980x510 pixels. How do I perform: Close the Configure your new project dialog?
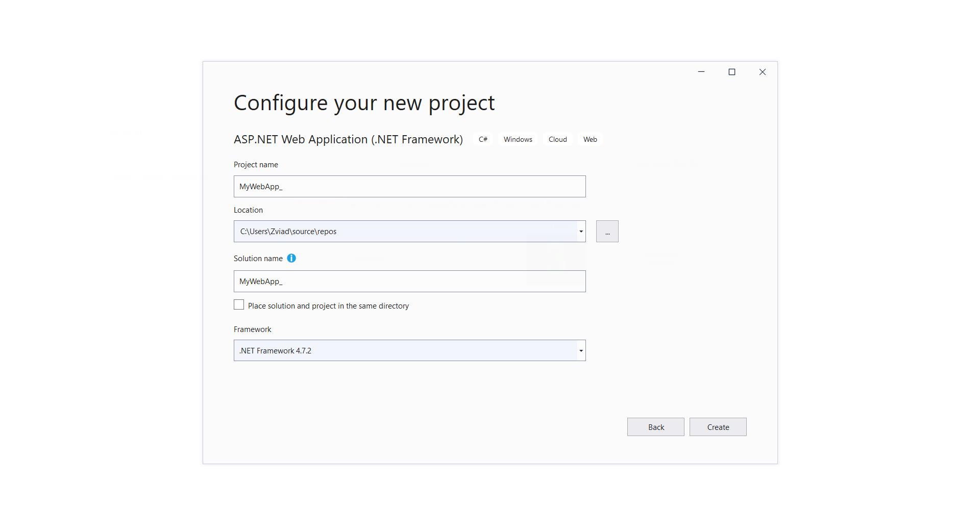(763, 72)
